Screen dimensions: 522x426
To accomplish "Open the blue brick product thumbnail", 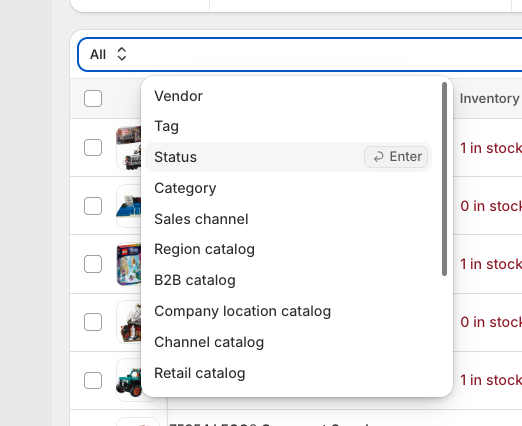I will 129,206.
